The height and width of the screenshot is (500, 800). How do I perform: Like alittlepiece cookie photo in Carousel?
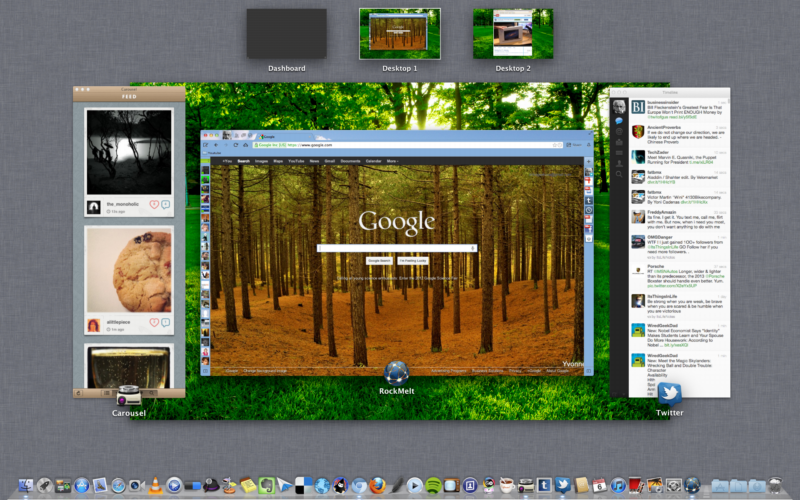tap(154, 322)
